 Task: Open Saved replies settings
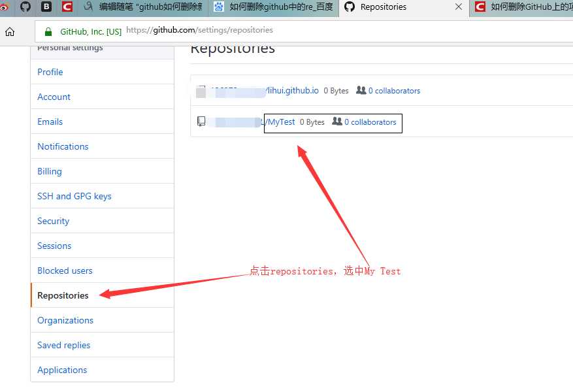pyautogui.click(x=103, y=345)
